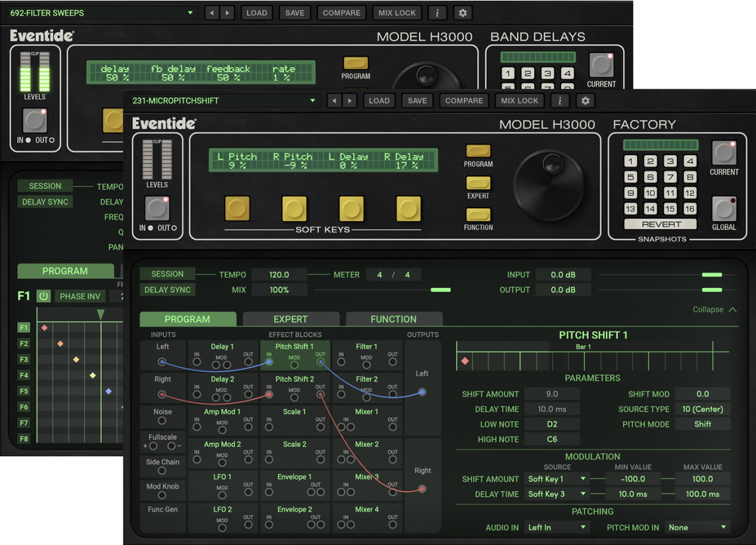This screenshot has height=545, width=756.
Task: Click the TEMPO 120.0 field
Action: pyautogui.click(x=279, y=275)
